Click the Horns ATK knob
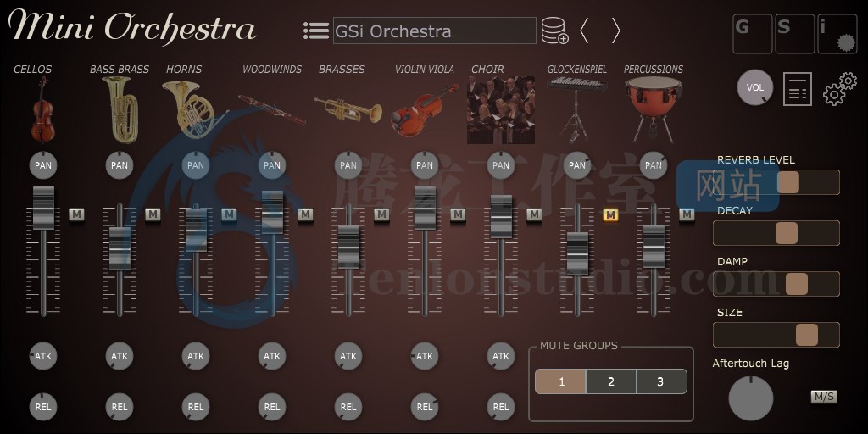Viewport: 868px width, 434px height. tap(196, 356)
